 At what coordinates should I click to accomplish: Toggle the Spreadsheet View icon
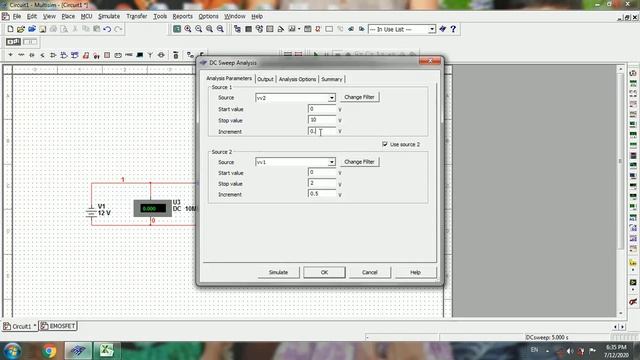pos(248,29)
